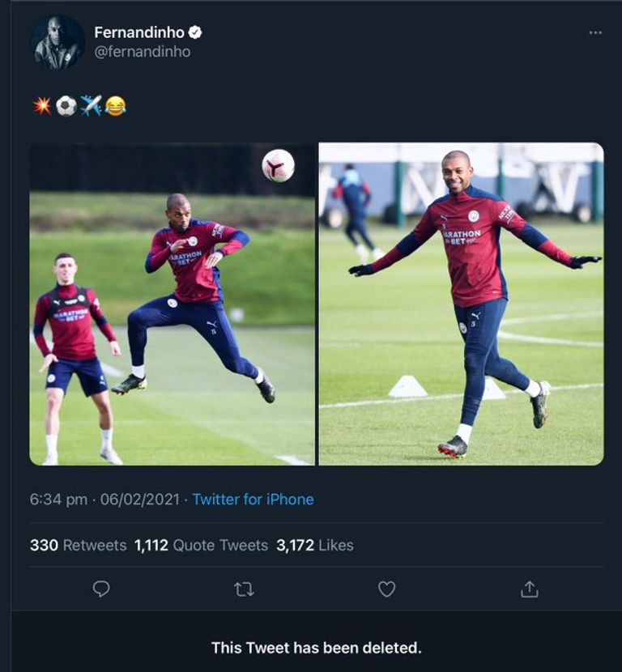Image resolution: width=622 pixels, height=672 pixels.
Task: View the 330 Retweets list
Action: point(78,545)
